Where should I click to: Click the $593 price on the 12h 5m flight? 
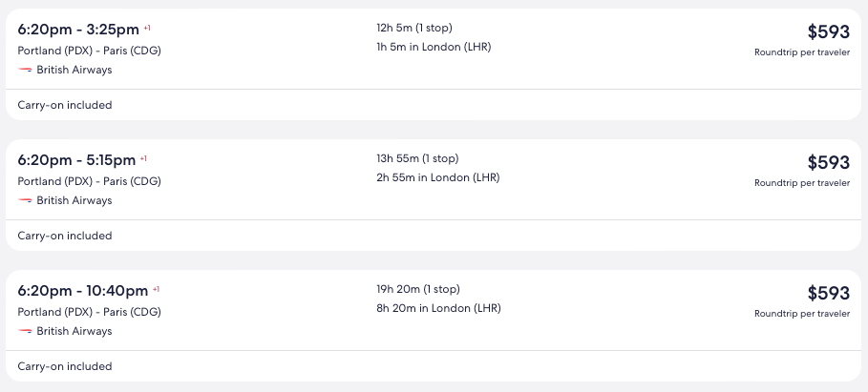coord(828,31)
